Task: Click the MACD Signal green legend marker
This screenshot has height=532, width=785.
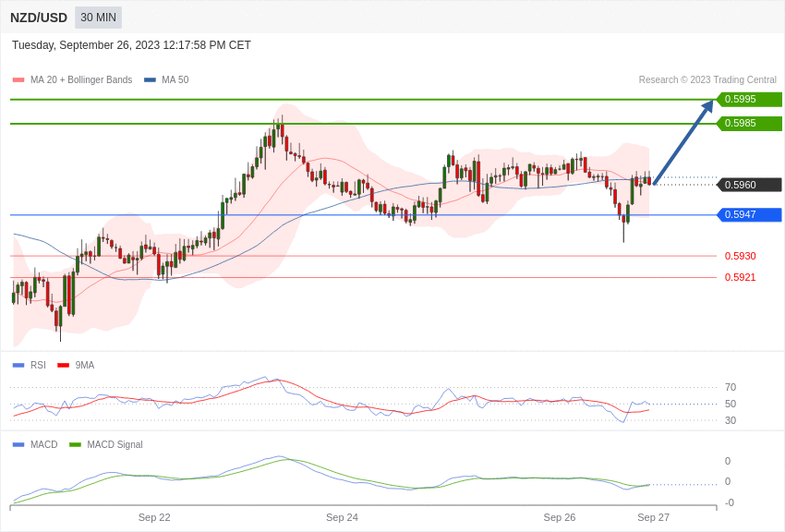Action: tap(75, 445)
